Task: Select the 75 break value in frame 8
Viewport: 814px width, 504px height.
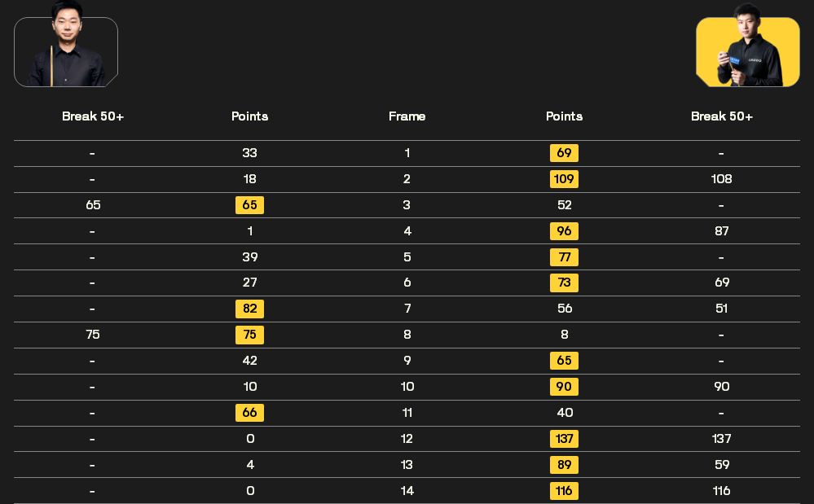Action: click(93, 335)
